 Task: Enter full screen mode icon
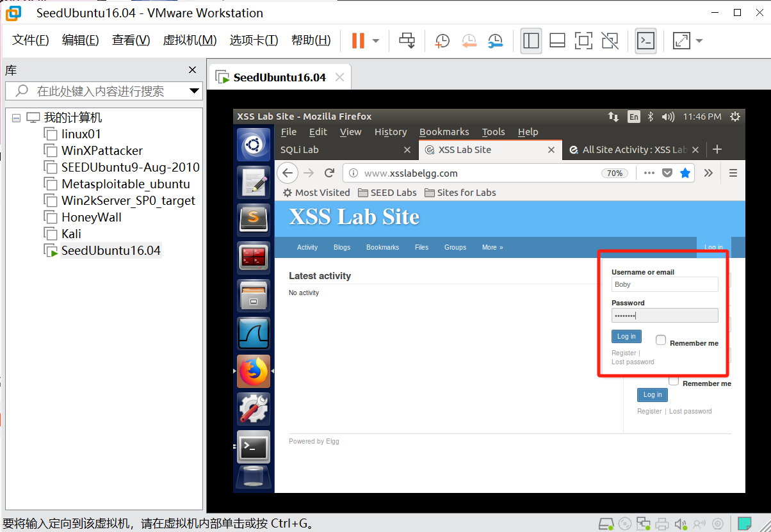tap(583, 41)
